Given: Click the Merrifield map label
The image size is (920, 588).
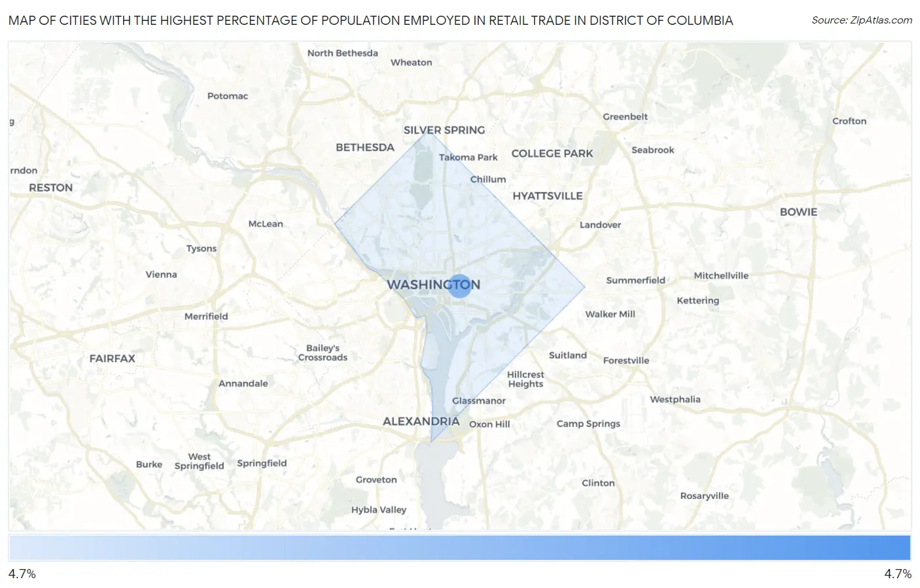Looking at the screenshot, I should click(206, 317).
